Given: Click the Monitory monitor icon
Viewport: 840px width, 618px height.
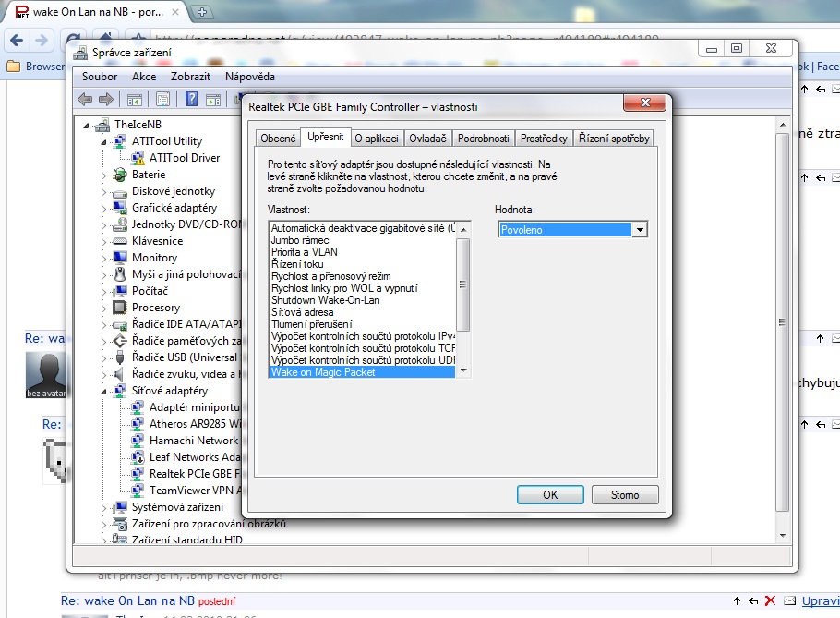Looking at the screenshot, I should point(119,258).
